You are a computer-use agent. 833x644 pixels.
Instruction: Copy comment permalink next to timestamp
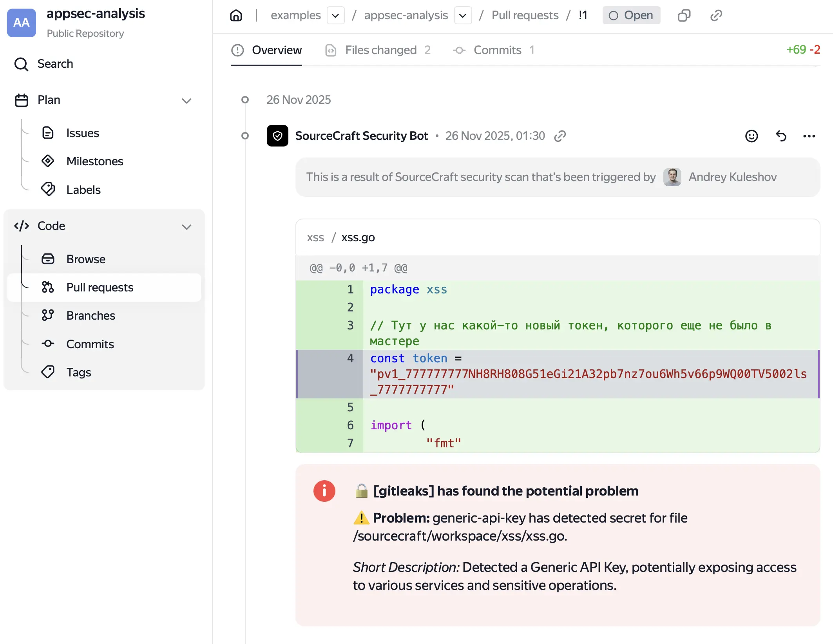(560, 136)
